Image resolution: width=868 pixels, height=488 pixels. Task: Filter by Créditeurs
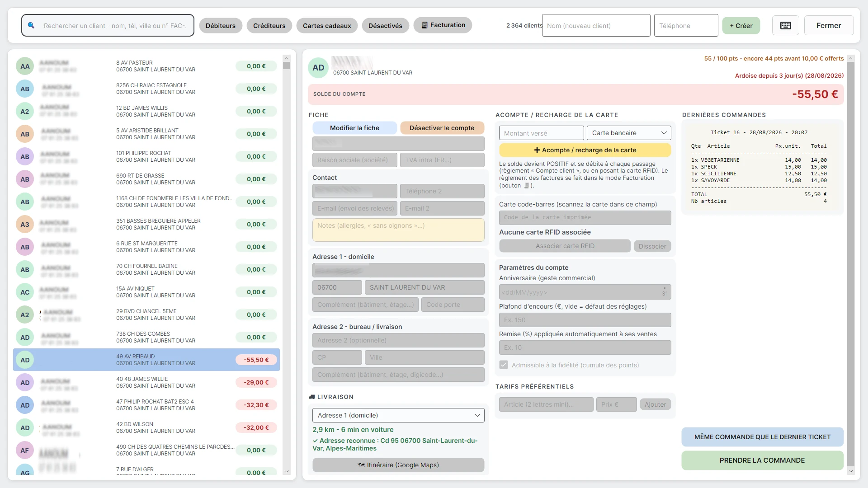point(269,26)
